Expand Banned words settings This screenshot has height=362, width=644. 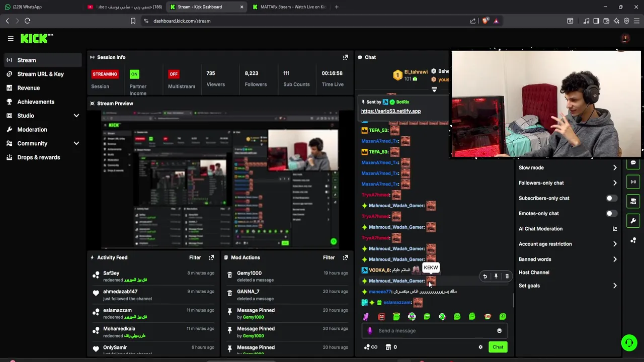pyautogui.click(x=568, y=259)
